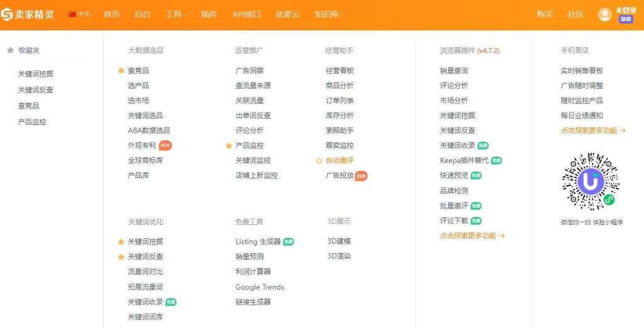Expand the 知识库 dropdown menu
The image size is (644, 328).
(329, 14)
